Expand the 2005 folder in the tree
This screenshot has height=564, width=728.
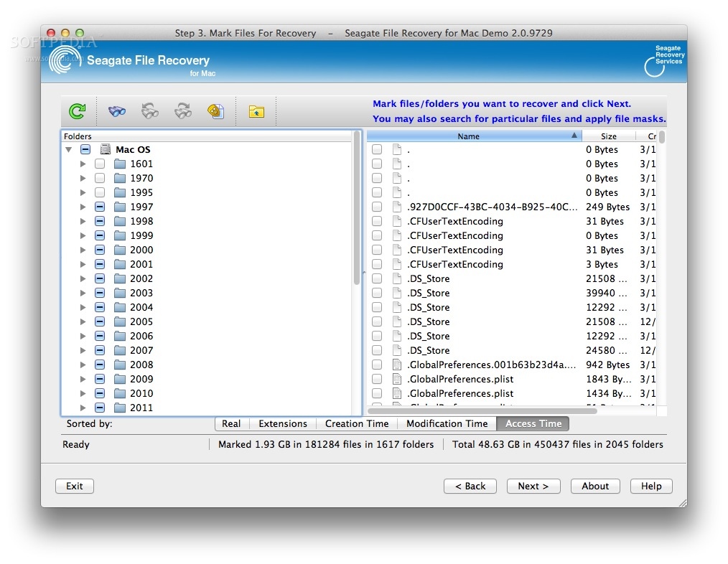(x=83, y=321)
